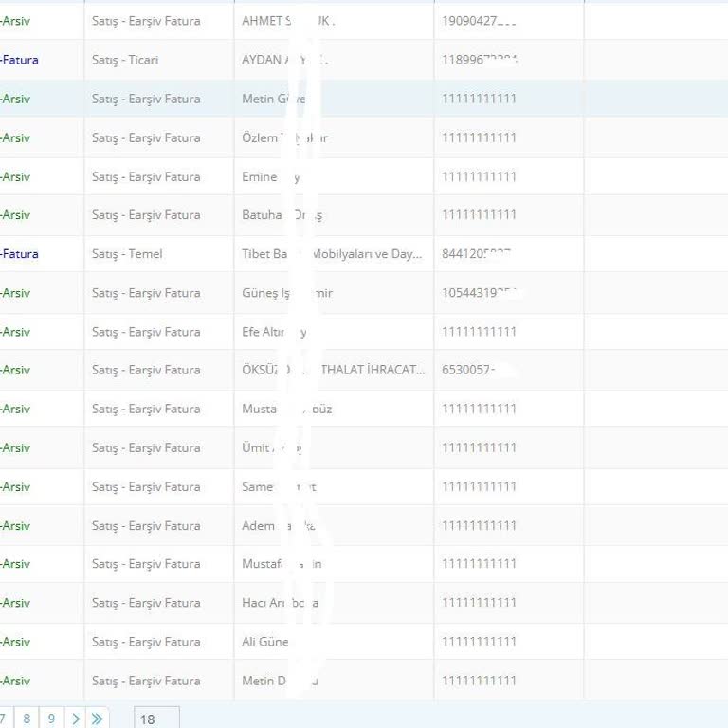Click the tax number starting with 8441205
This screenshot has width=728, height=728.
point(478,254)
